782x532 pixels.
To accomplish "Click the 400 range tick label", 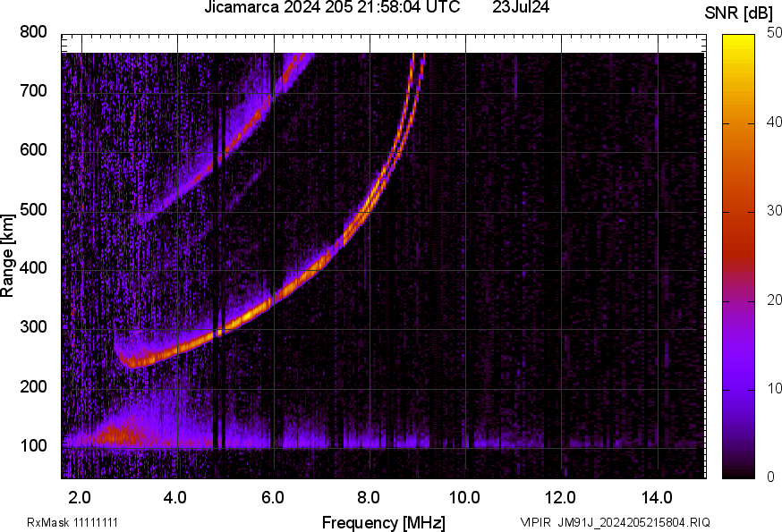I will [33, 267].
